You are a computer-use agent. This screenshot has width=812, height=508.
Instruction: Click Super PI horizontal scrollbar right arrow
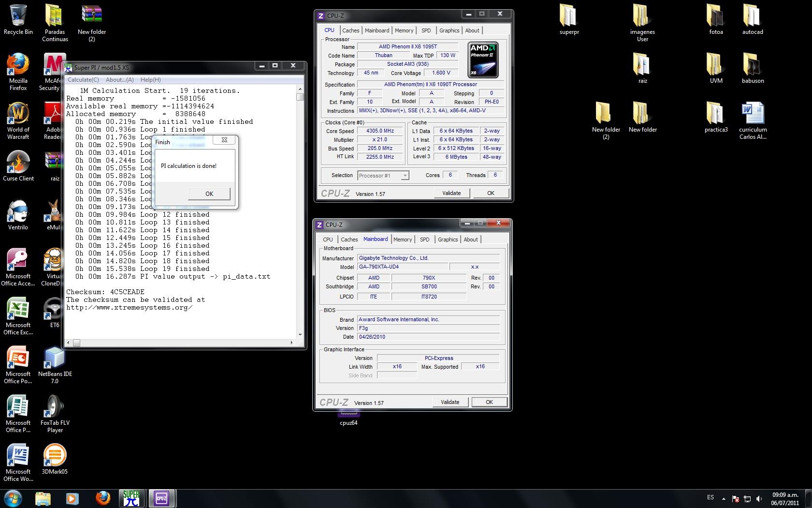tap(291, 343)
